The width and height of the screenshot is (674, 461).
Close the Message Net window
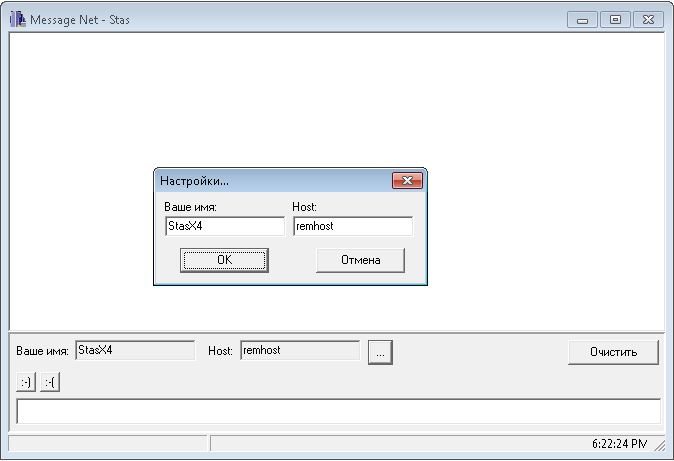pyautogui.click(x=648, y=20)
